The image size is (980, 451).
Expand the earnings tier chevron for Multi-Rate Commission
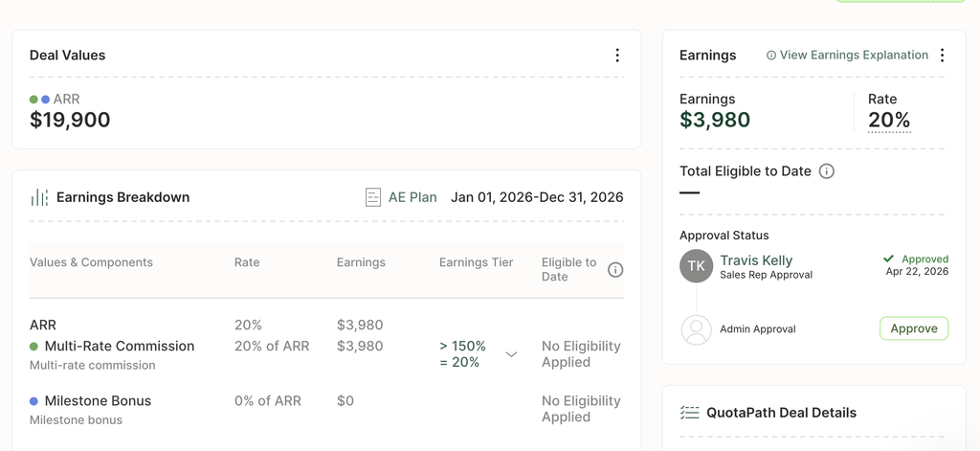(x=511, y=354)
